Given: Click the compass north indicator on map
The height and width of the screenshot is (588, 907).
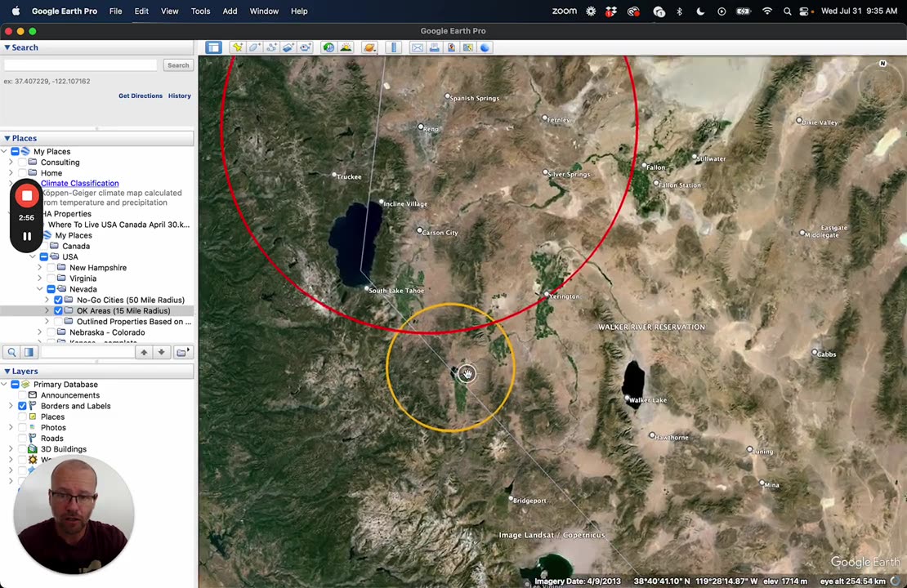Looking at the screenshot, I should [882, 64].
